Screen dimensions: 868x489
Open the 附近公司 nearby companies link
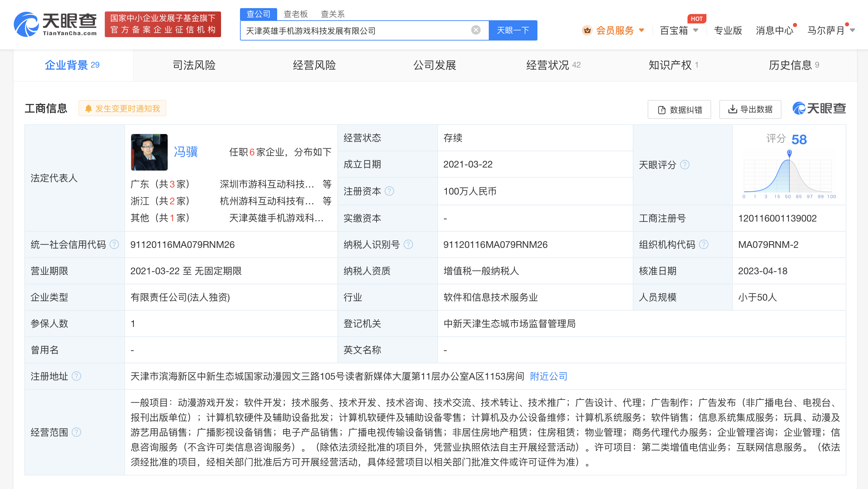pyautogui.click(x=548, y=376)
